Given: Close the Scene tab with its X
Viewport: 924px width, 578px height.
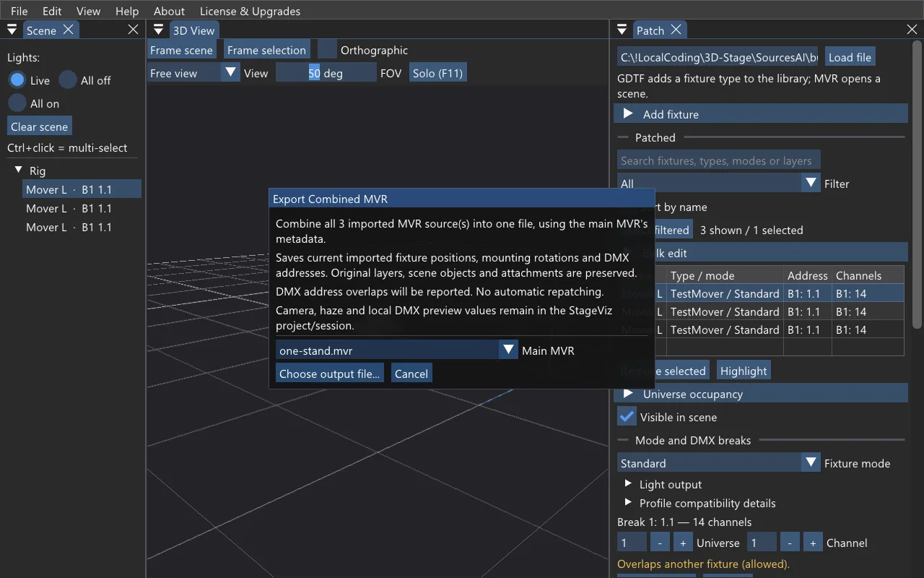Looking at the screenshot, I should point(68,30).
